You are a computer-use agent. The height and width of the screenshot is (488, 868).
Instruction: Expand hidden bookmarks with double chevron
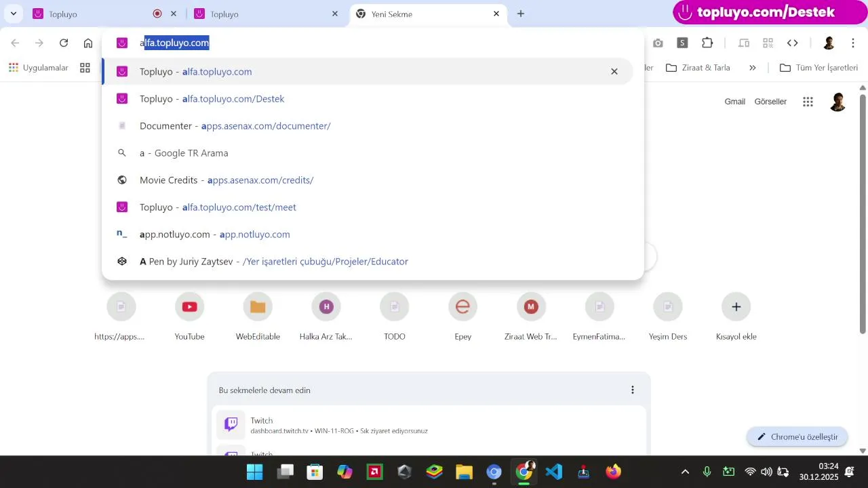(753, 68)
